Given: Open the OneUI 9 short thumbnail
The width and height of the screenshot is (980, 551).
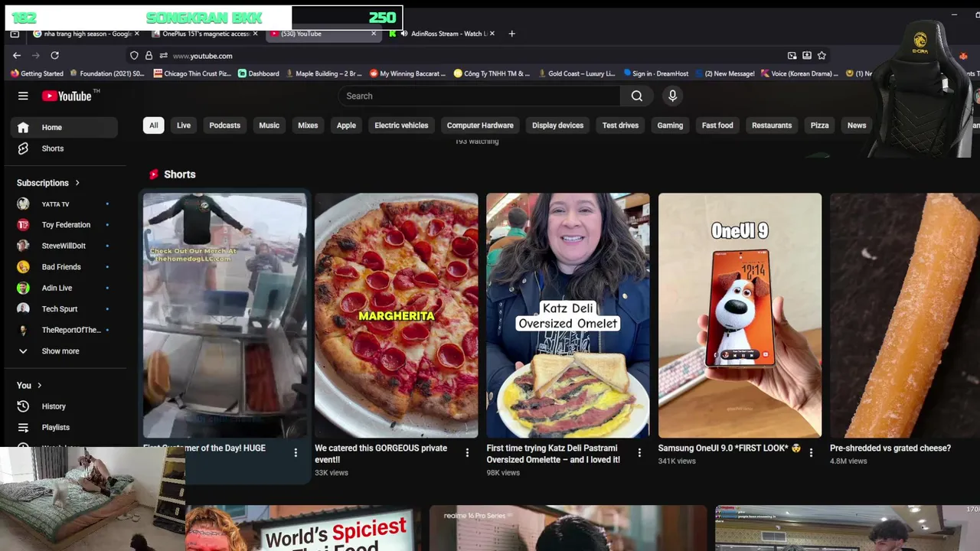Looking at the screenshot, I should tap(740, 315).
